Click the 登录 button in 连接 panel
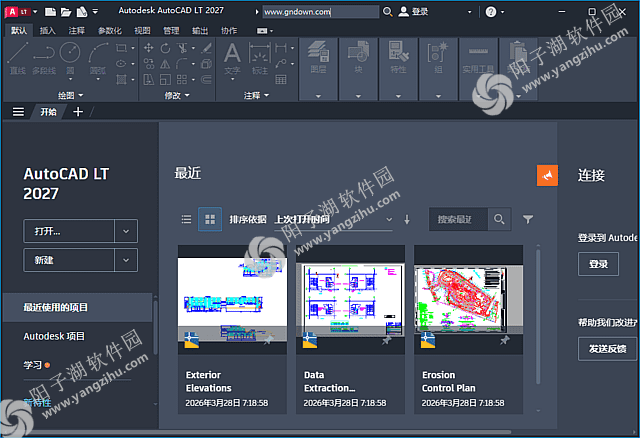 coord(598,264)
